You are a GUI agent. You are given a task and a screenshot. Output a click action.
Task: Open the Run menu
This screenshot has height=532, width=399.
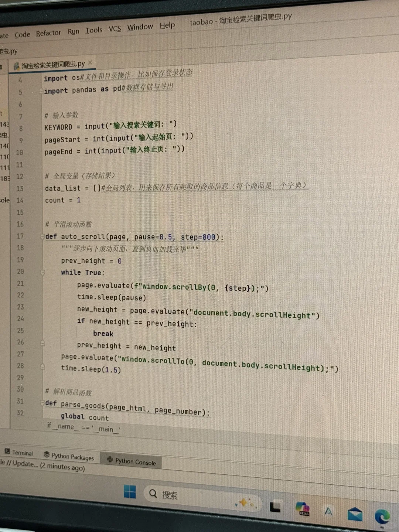coord(73,31)
